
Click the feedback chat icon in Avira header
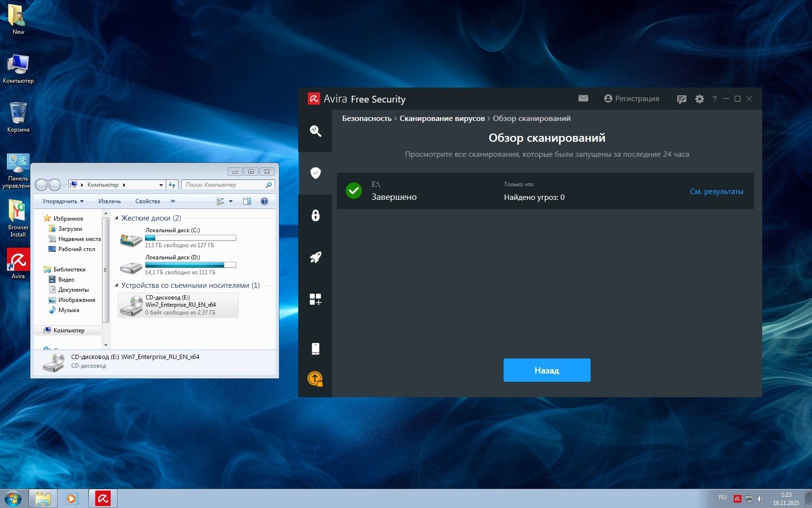coord(681,99)
